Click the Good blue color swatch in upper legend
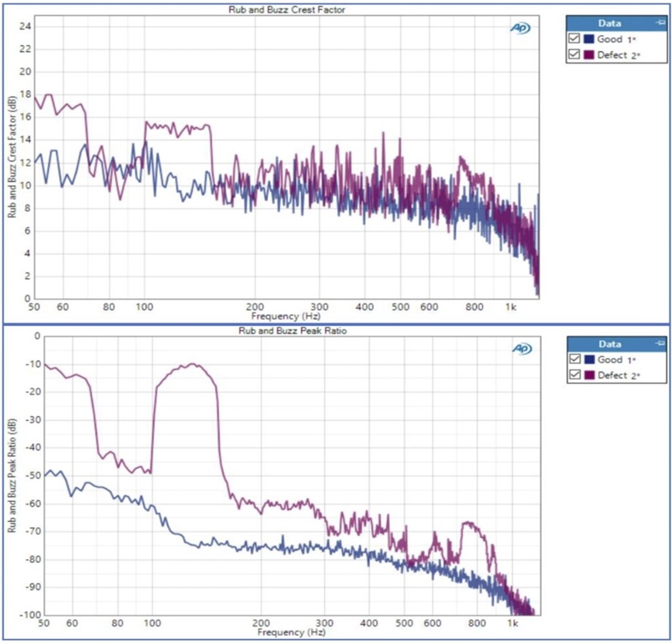Screen dimensions: 672x644 (x=589, y=39)
